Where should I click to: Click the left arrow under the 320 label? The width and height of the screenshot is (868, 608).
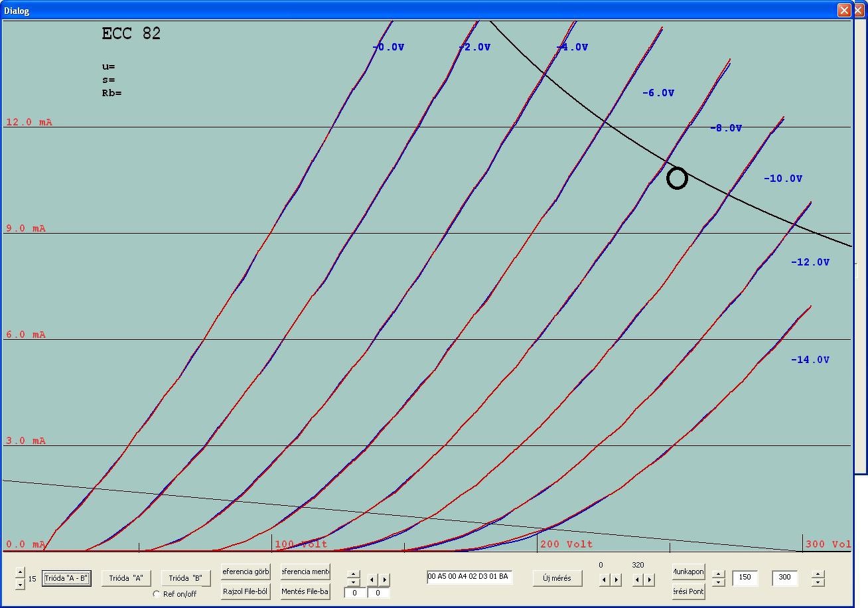638,579
